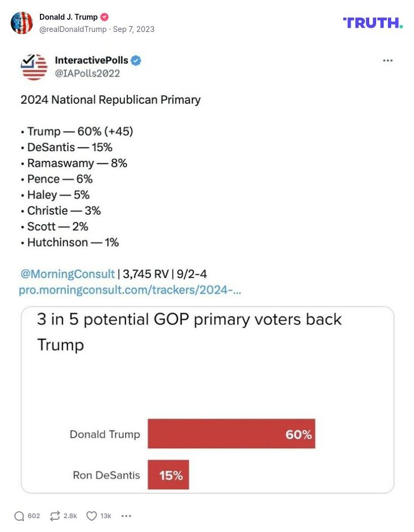Open the ellipsis options below the post
This screenshot has width=414, height=532.
pyautogui.click(x=126, y=515)
